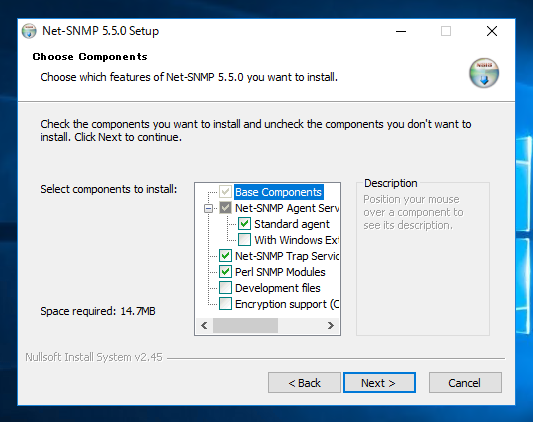Screen dimensions: 533x422
Task: Uncheck the Standard agent checkbox
Action: click(244, 224)
